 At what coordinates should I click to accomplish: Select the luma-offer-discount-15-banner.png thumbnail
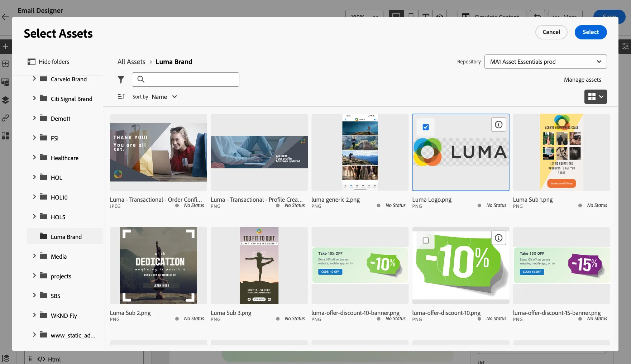click(561, 265)
